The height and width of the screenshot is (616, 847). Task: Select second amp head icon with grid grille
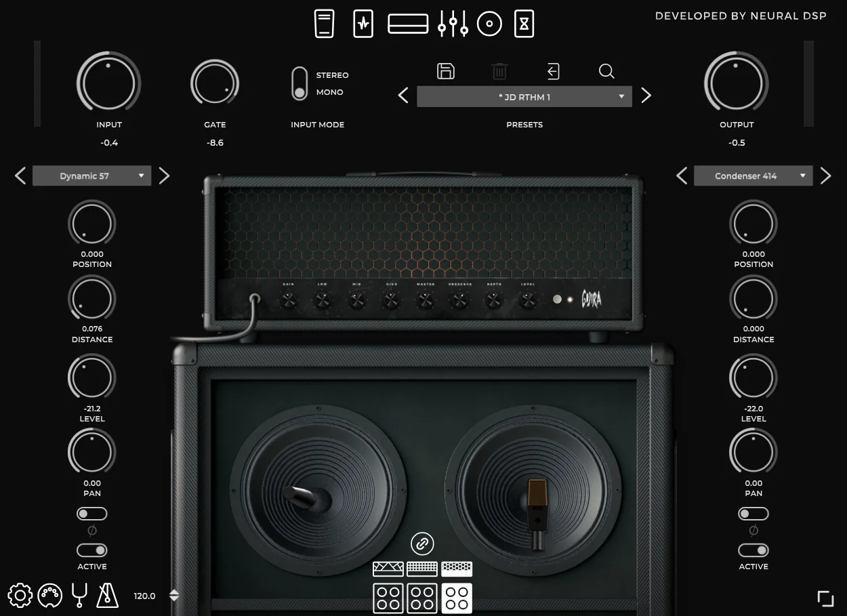pyautogui.click(x=422, y=569)
